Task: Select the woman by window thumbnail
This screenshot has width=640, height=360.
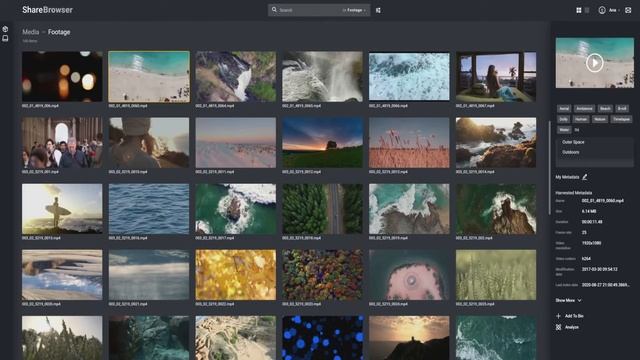Action: [496, 76]
